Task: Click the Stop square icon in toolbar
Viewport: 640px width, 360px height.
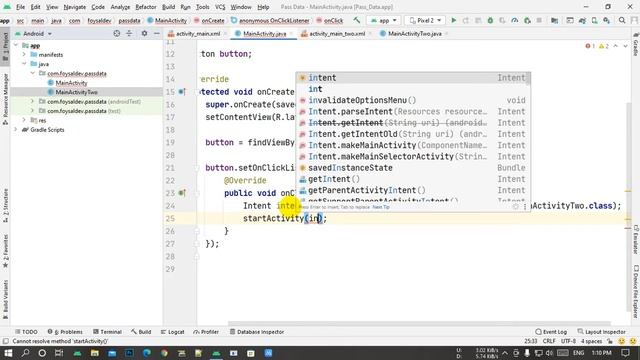Action: coord(539,20)
